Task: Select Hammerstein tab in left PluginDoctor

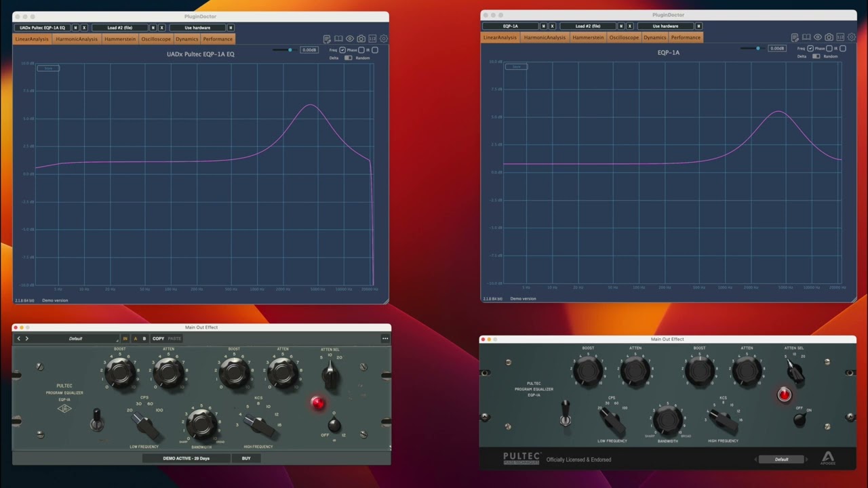Action: point(120,39)
